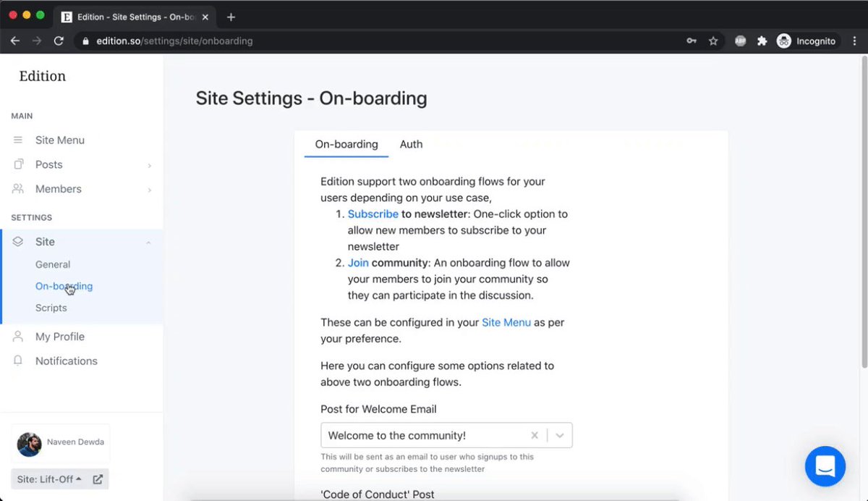Image resolution: width=868 pixels, height=501 pixels.
Task: Reload the page with refresh icon
Action: tap(59, 41)
